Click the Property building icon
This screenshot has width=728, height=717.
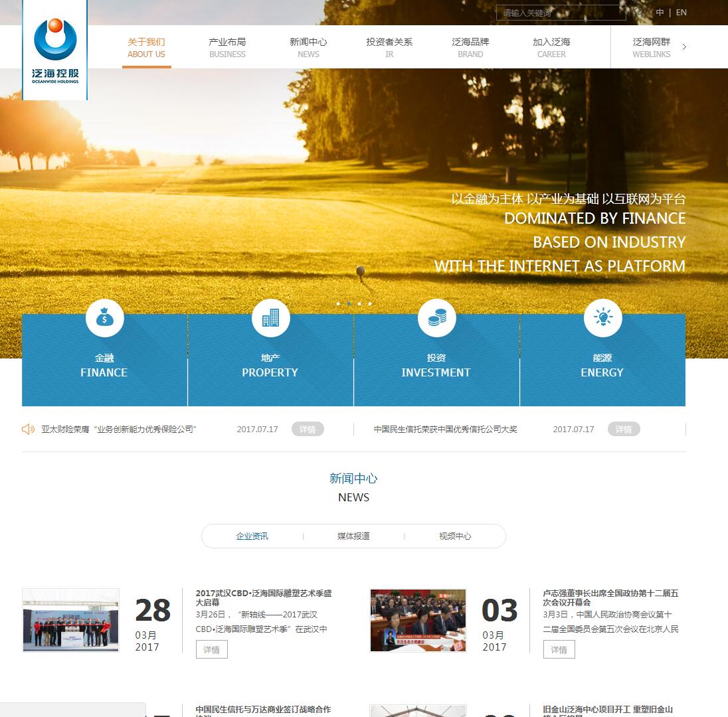[271, 318]
